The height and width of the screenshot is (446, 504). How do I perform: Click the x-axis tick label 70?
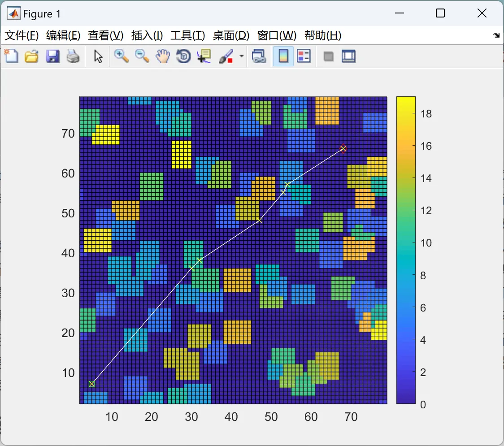click(x=351, y=417)
